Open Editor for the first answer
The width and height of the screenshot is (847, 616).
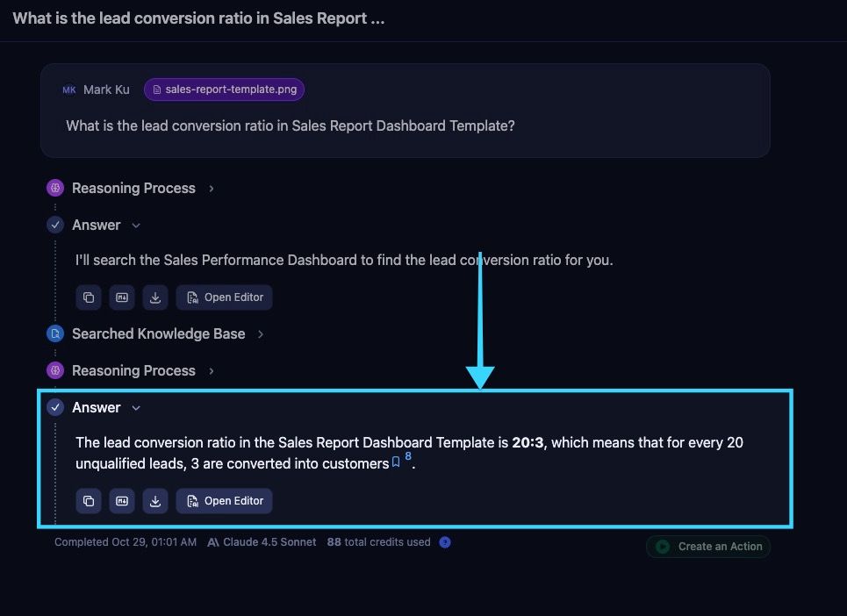pyautogui.click(x=225, y=297)
